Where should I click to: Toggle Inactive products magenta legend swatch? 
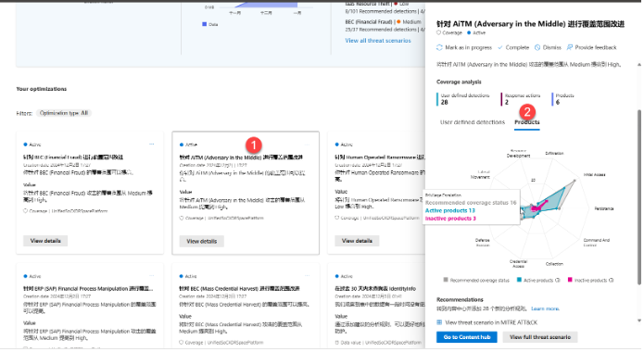click(570, 280)
